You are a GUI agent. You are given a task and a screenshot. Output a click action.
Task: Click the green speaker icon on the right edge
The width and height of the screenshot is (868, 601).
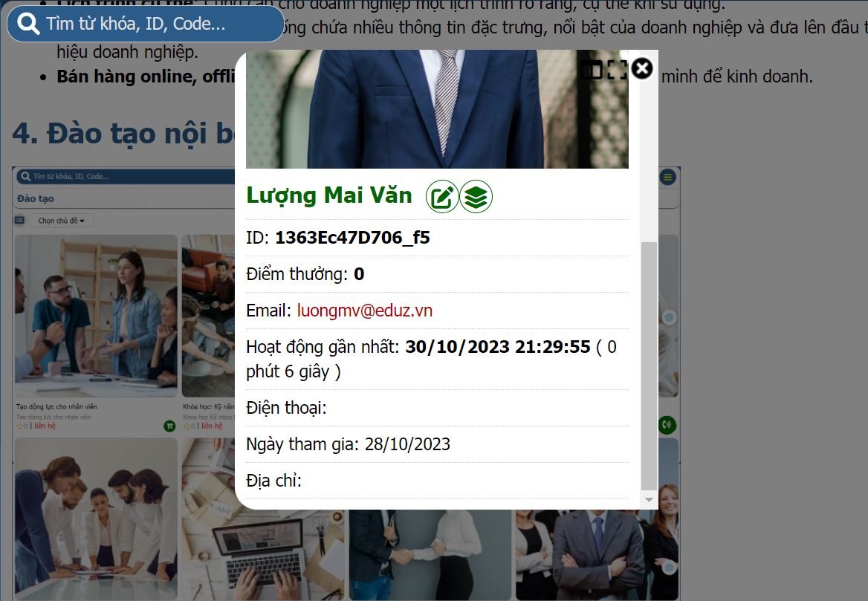coord(667,424)
